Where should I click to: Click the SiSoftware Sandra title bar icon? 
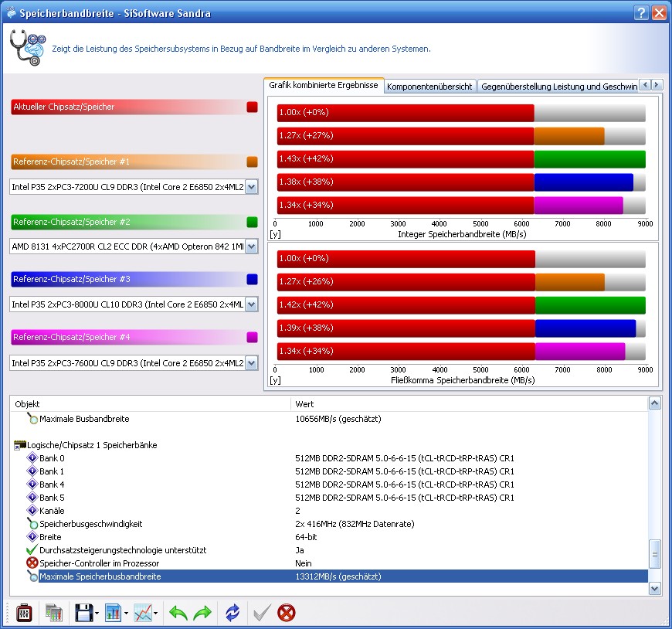click(x=11, y=12)
